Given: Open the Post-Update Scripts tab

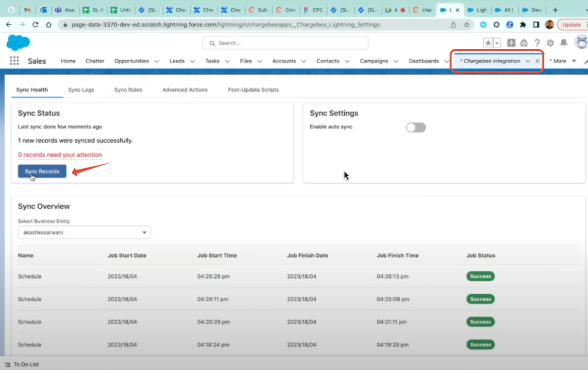Looking at the screenshot, I should (x=253, y=90).
